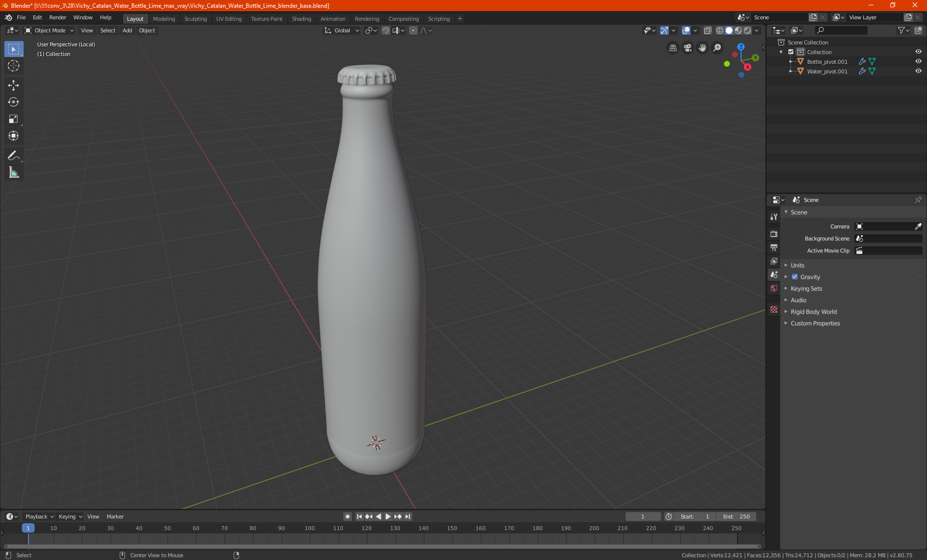Open the Output properties tab
Image resolution: width=927 pixels, height=560 pixels.
pos(774,248)
